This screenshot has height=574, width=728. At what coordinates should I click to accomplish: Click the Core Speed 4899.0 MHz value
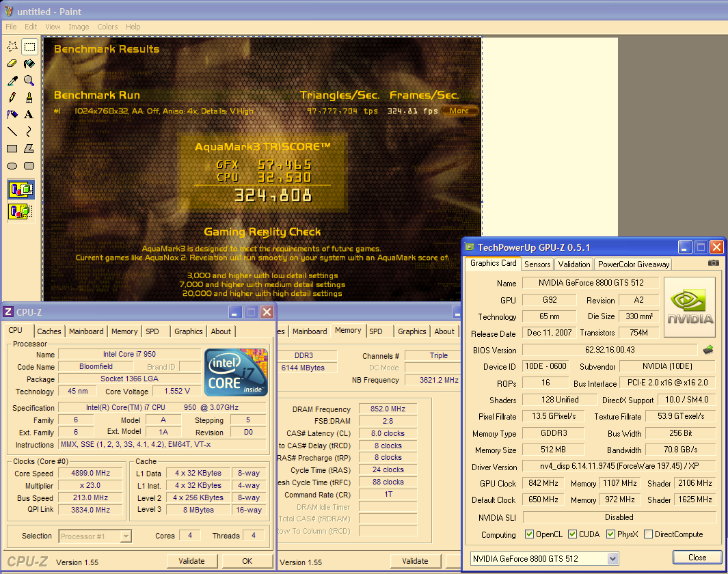(x=90, y=474)
